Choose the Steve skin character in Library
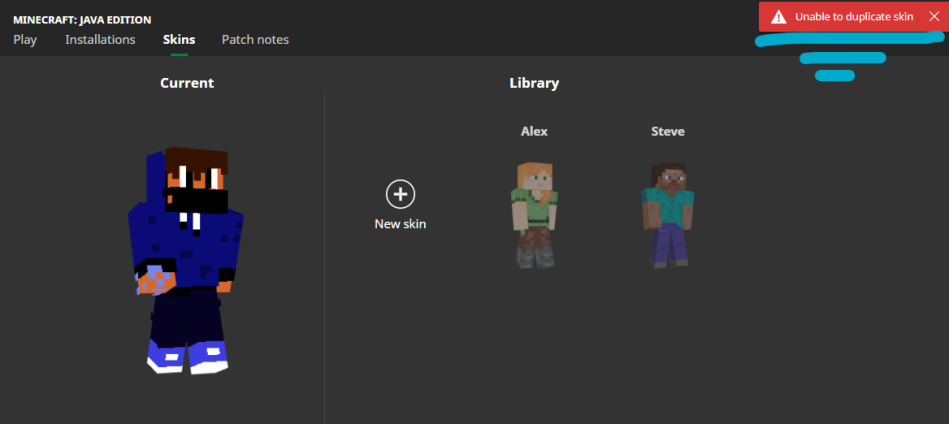Image resolution: width=949 pixels, height=424 pixels. [667, 214]
